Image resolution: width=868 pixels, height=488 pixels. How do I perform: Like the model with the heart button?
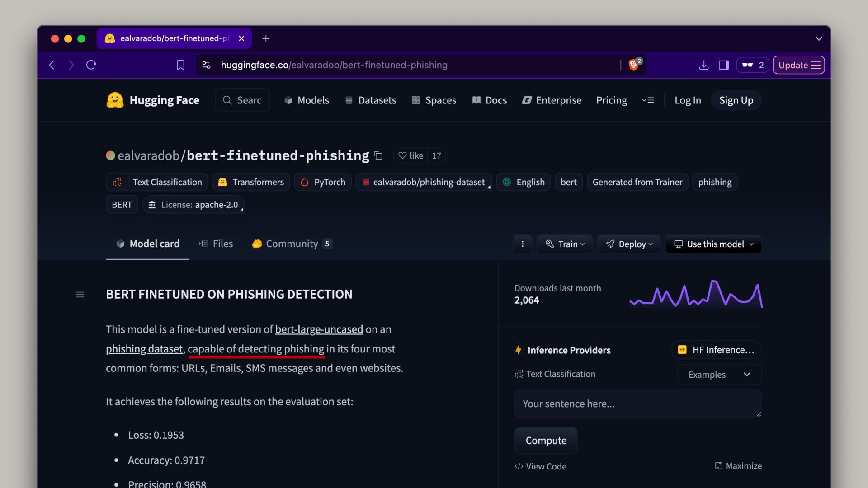point(410,156)
